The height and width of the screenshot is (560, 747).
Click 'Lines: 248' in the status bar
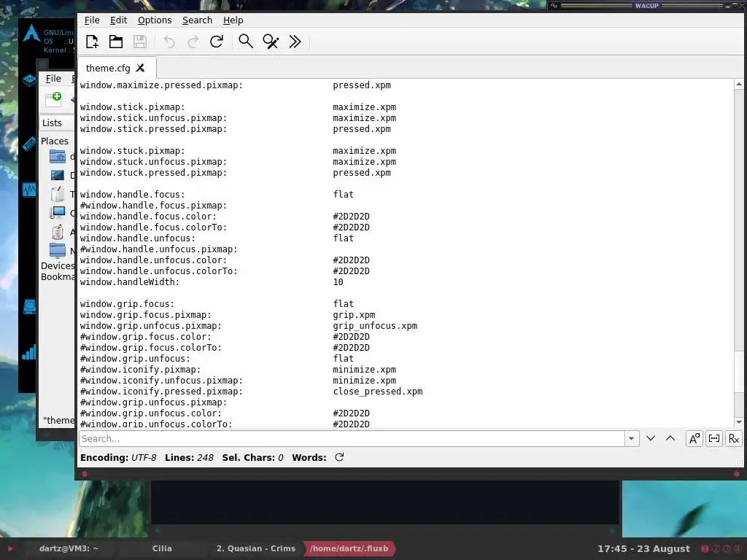[189, 458]
